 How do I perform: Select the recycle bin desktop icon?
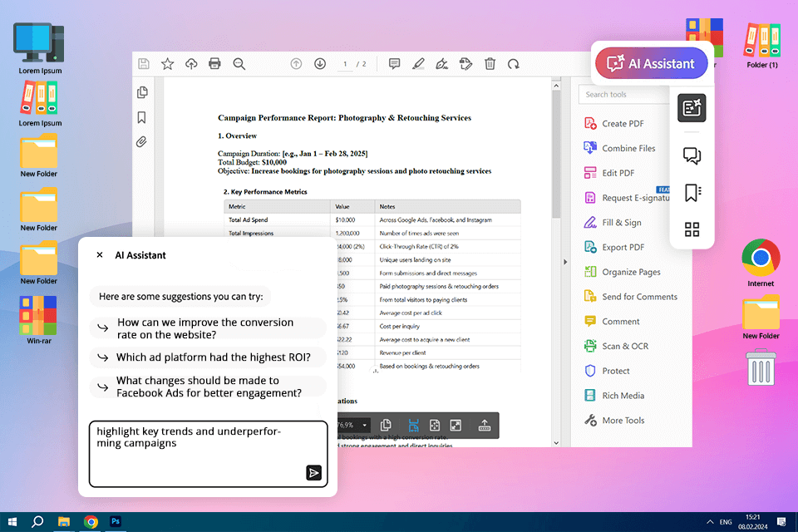click(x=761, y=367)
